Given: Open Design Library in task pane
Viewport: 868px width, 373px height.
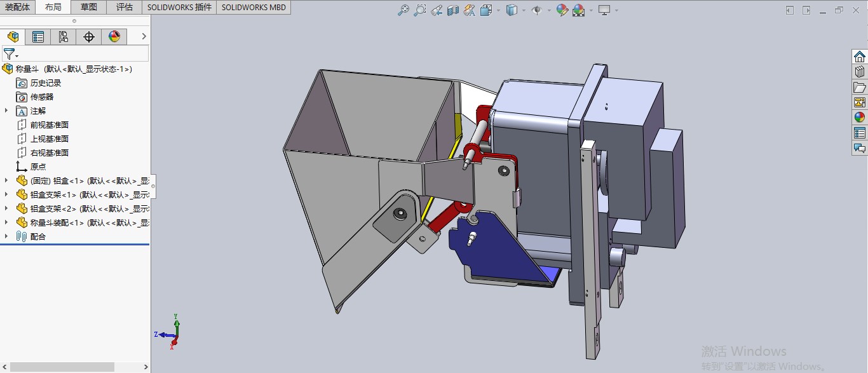Looking at the screenshot, I should (x=860, y=71).
